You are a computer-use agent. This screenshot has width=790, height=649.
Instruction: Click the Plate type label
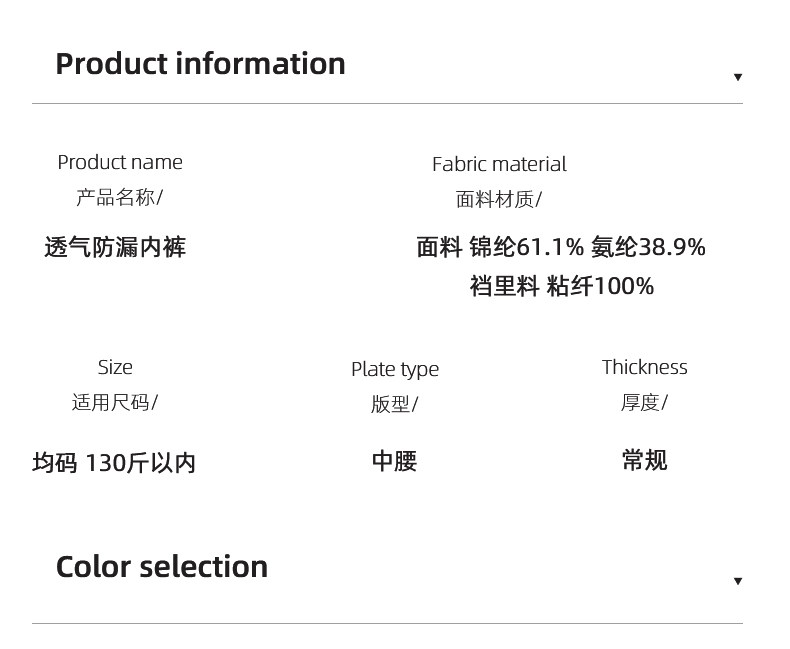395,369
